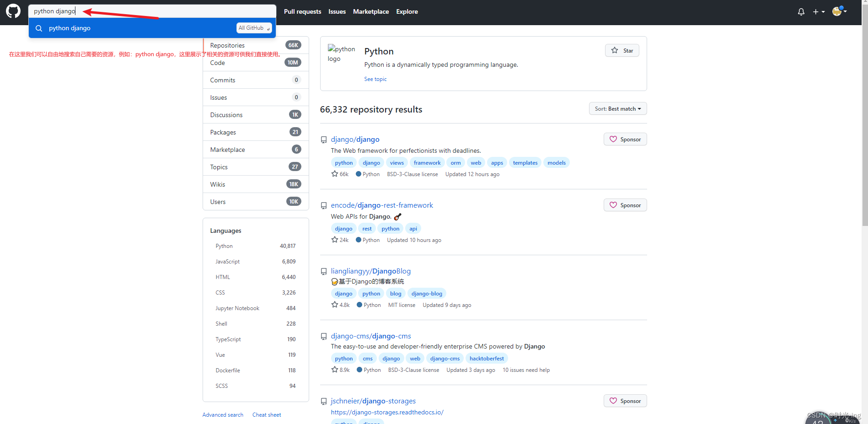Go to Pull requests

tap(302, 11)
